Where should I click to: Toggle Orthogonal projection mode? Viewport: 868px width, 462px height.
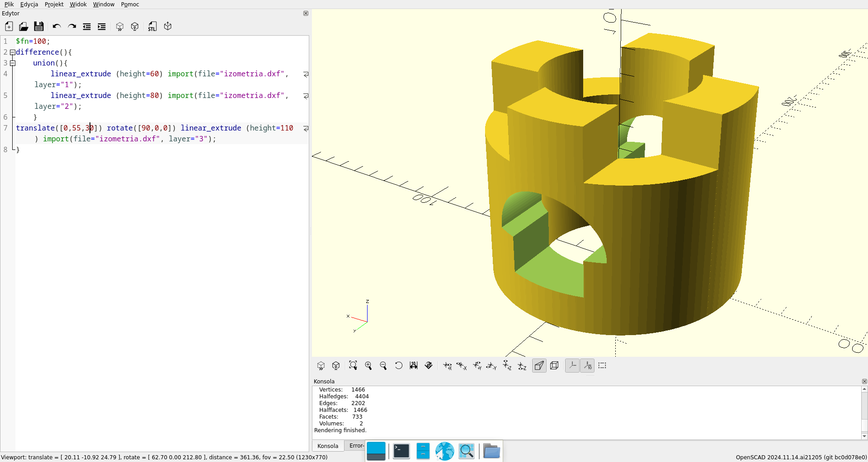pyautogui.click(x=555, y=366)
